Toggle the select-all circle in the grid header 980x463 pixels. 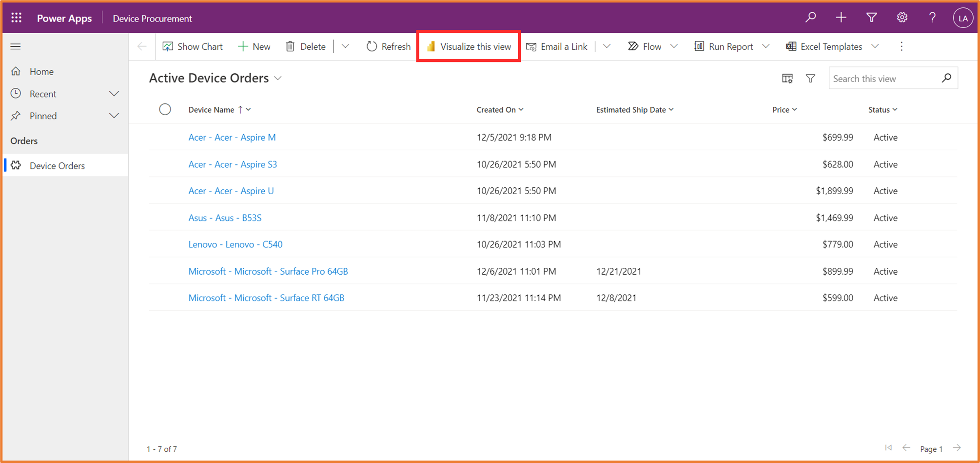pos(165,109)
